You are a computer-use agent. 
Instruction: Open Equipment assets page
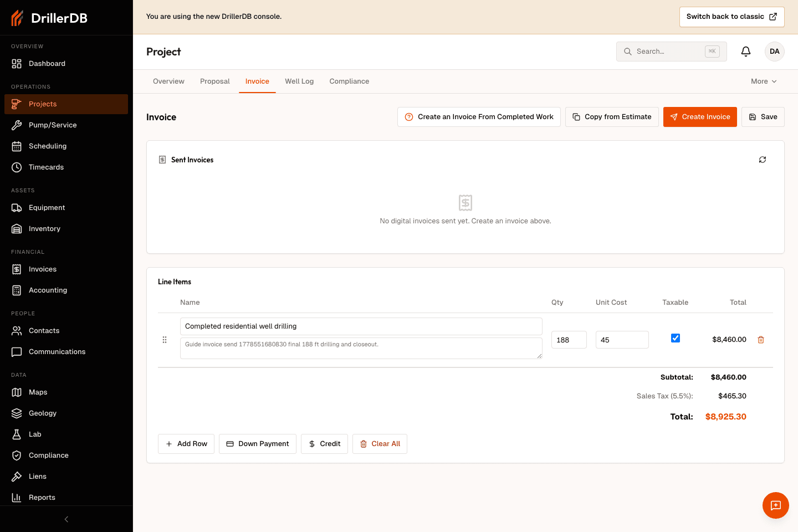click(66, 208)
